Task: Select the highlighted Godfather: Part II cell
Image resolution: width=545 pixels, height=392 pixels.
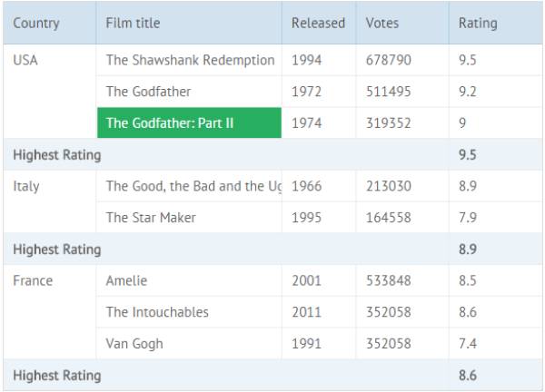Action: point(189,122)
